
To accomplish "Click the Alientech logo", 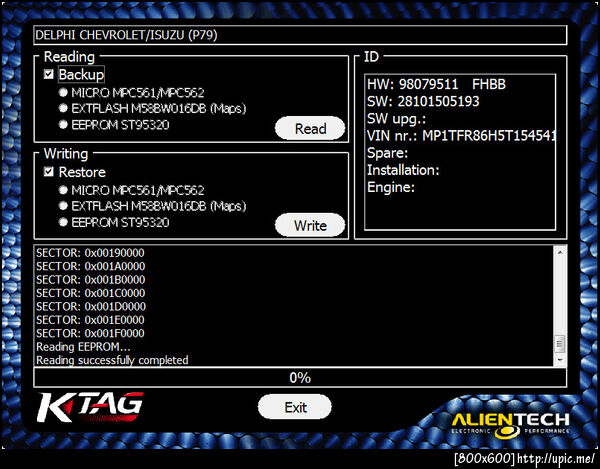I will coord(510,425).
